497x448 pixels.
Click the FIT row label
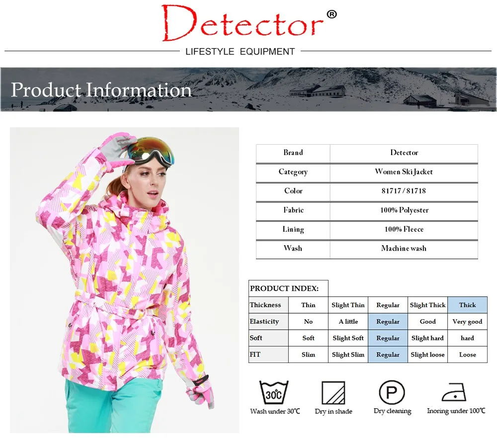268,355
